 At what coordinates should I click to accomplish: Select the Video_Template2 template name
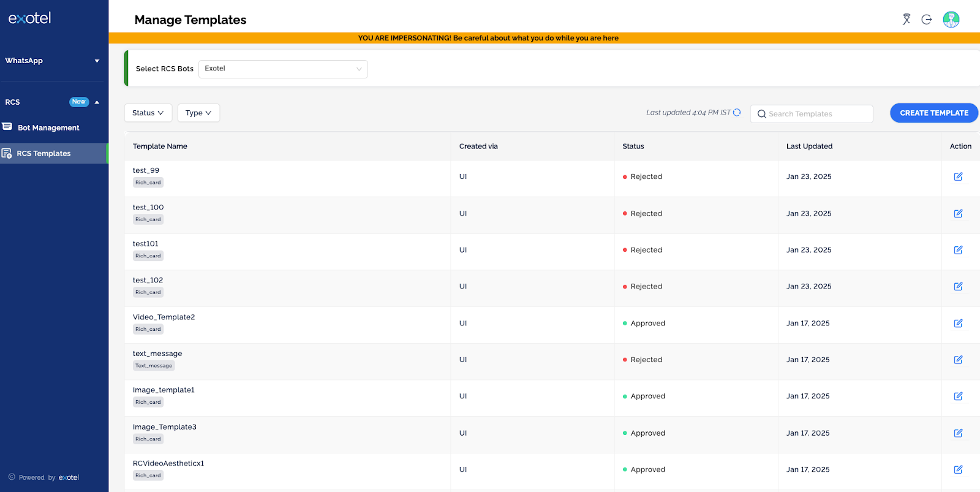[164, 317]
